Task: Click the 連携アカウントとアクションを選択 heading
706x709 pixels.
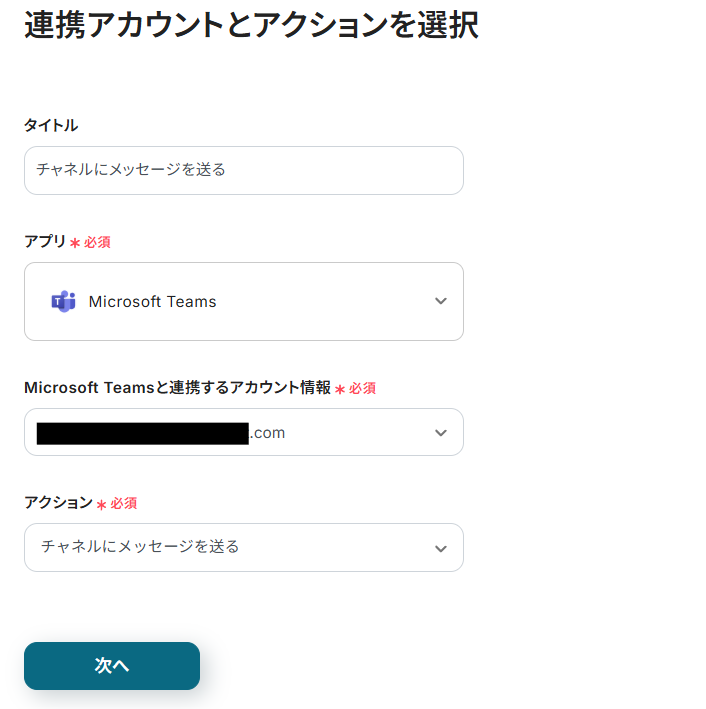Action: [251, 26]
